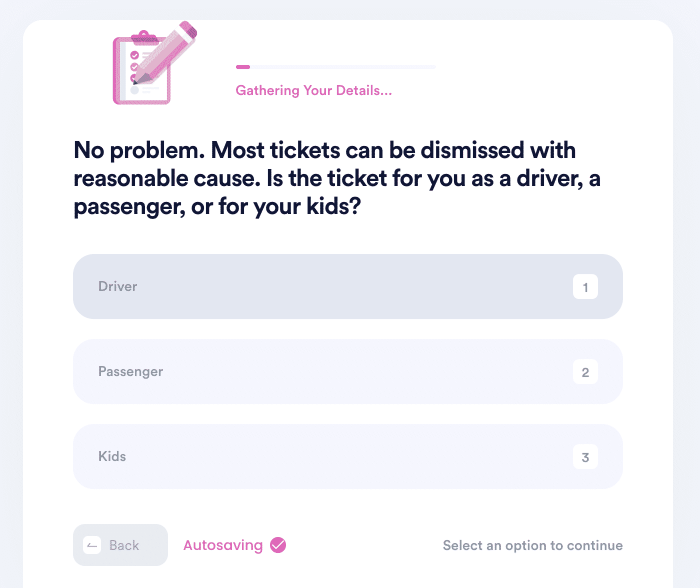The width and height of the screenshot is (700, 588).
Task: Click the Passenger label text
Action: coord(130,371)
